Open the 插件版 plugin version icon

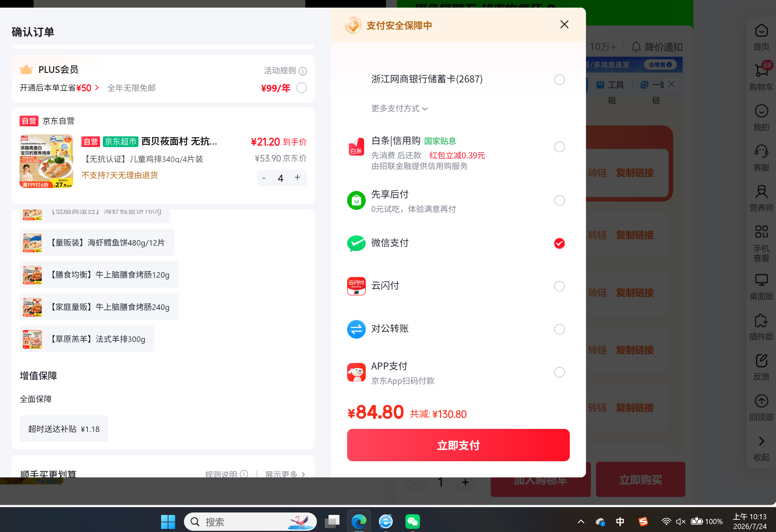761,321
